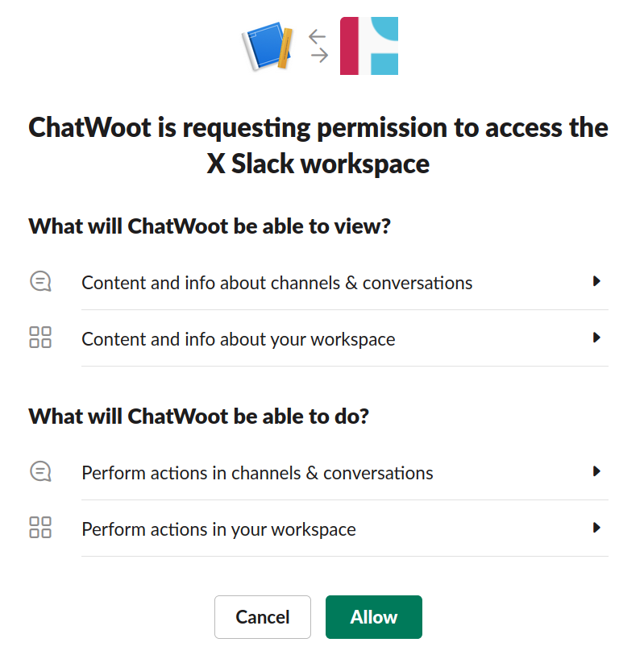644x659 pixels.
Task: Click the Cancel button
Action: [263, 616]
